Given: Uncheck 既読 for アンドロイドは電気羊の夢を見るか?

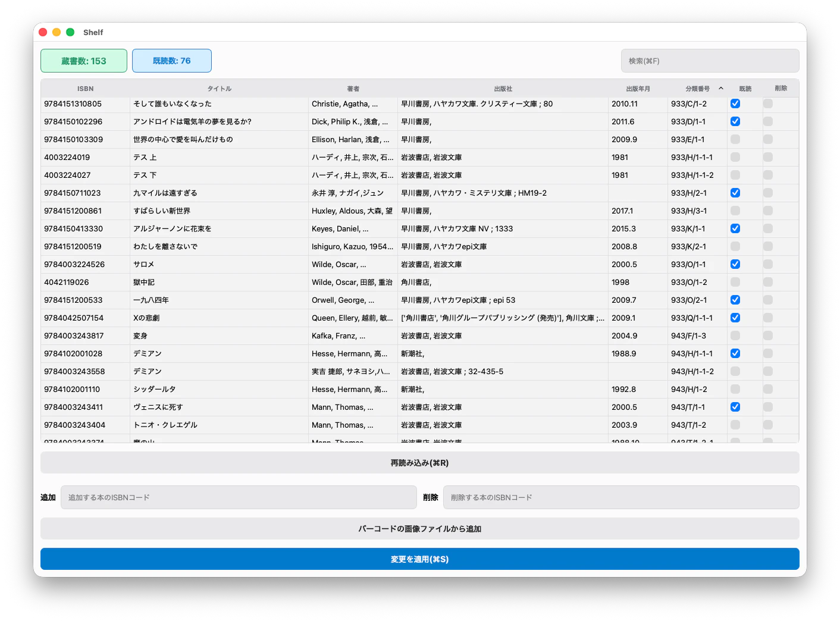Looking at the screenshot, I should (735, 121).
